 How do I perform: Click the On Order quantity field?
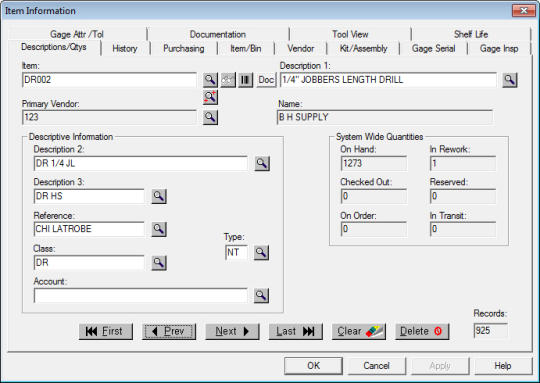374,229
